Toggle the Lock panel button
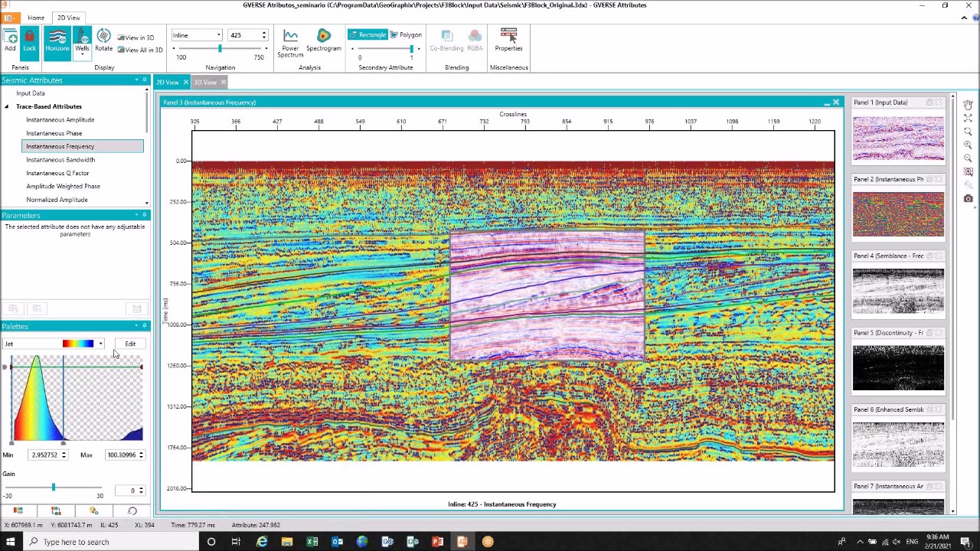Viewport: 980px width, 551px height. pos(29,41)
